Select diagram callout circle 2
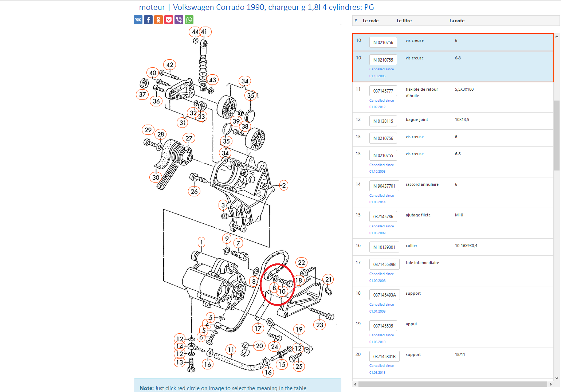Viewport: 561px width, 392px height. click(x=284, y=185)
